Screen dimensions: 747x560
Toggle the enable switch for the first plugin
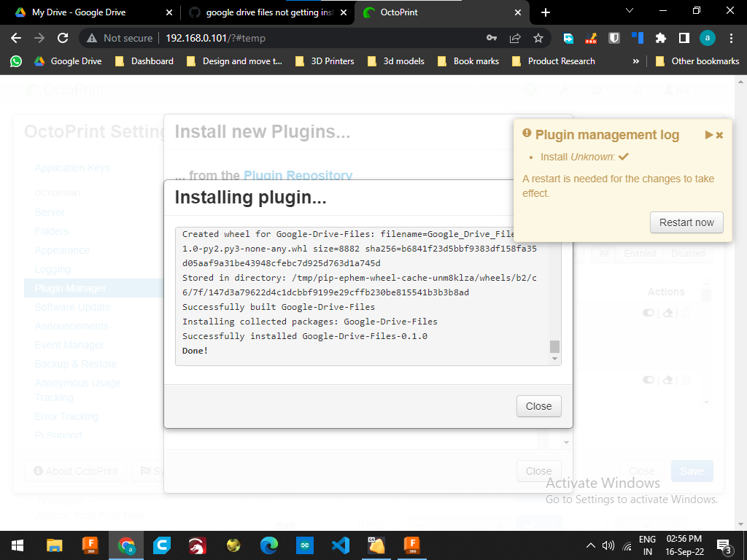click(x=648, y=312)
